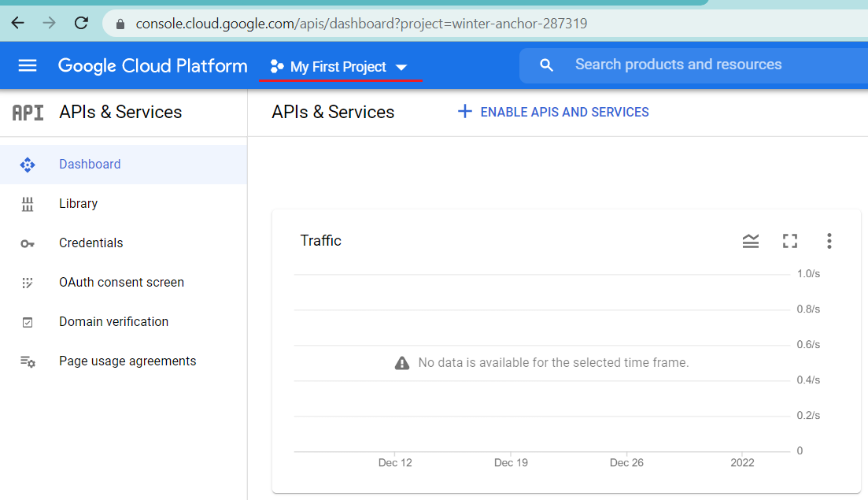The width and height of the screenshot is (868, 500).
Task: Open the Library page from the sidebar
Action: point(78,203)
